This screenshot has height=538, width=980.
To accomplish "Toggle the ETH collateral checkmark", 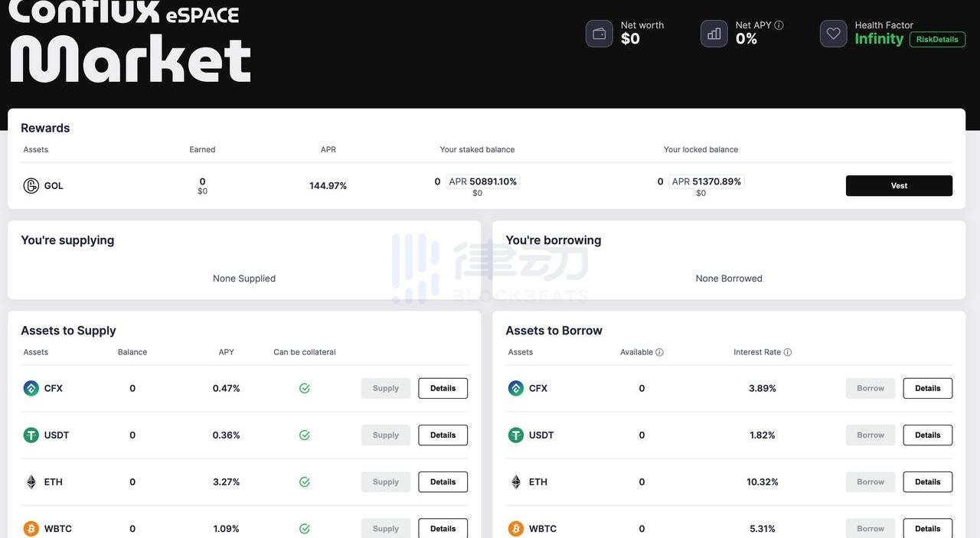I will point(304,482).
